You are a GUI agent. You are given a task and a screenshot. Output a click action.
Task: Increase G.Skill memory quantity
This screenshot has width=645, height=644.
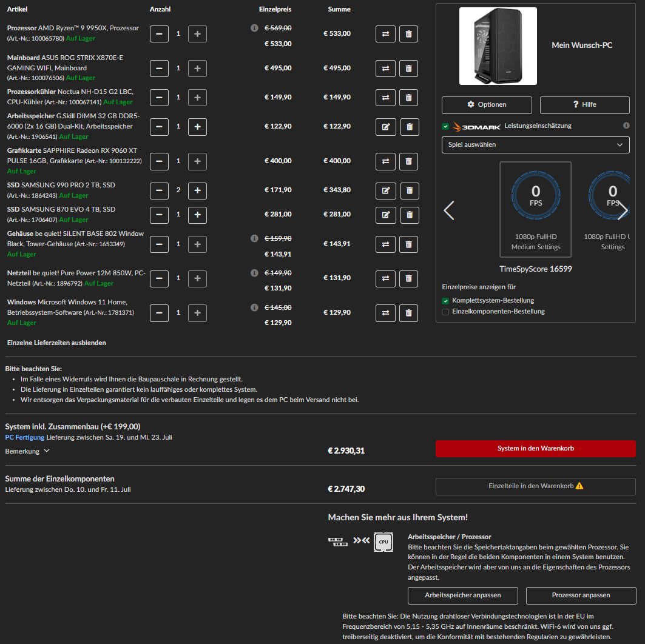tap(197, 127)
